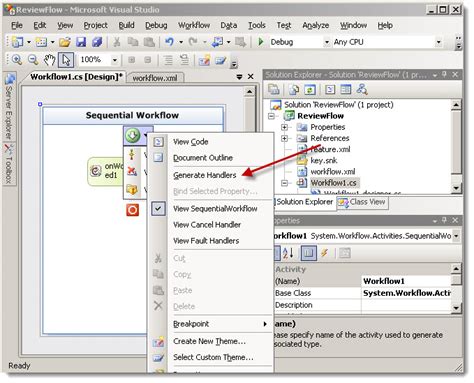The image size is (474, 383).
Task: Click the Save All icon
Action: click(97, 42)
